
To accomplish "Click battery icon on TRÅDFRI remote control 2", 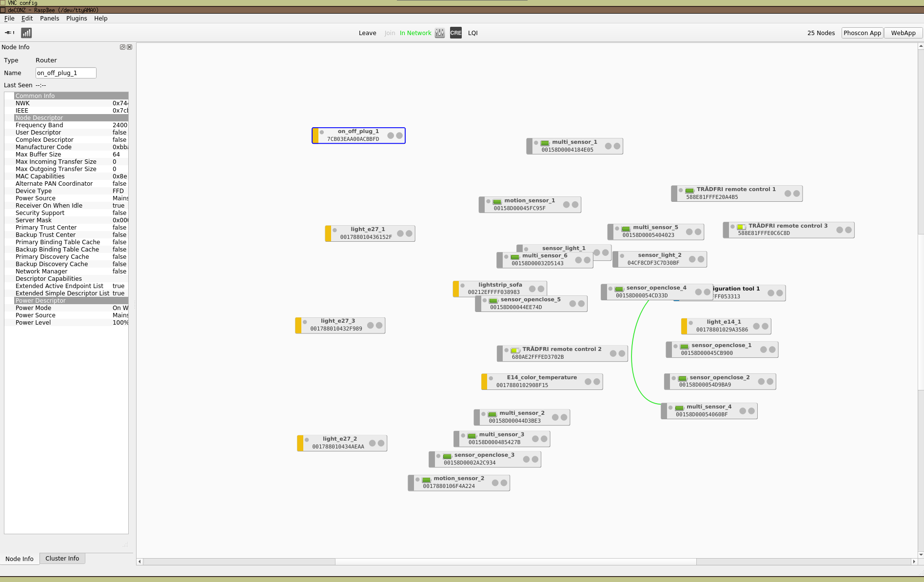I will point(515,350).
